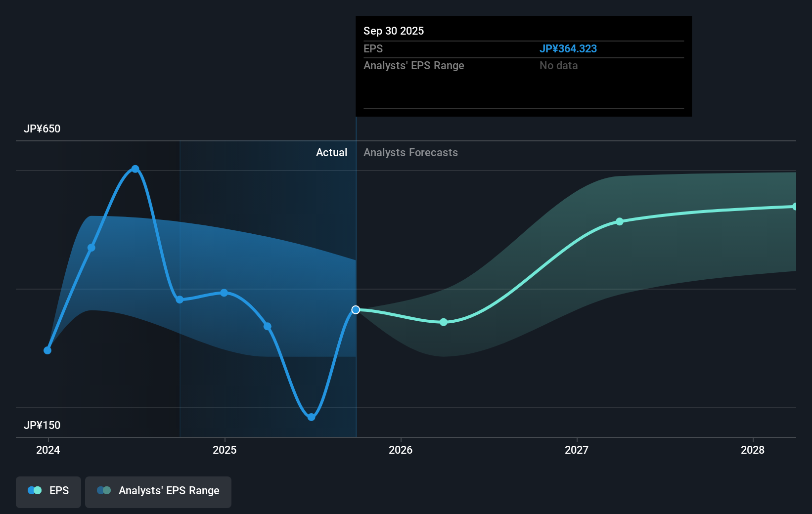The height and width of the screenshot is (514, 812).
Task: Click the 2026 x-axis label
Action: point(401,450)
